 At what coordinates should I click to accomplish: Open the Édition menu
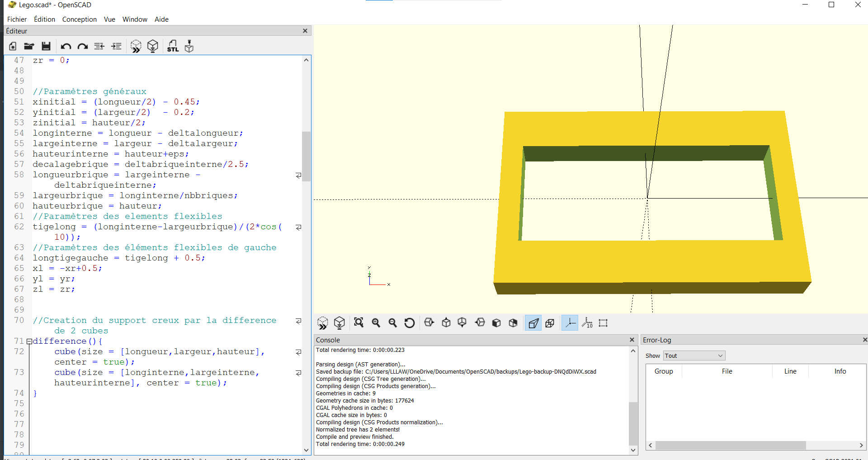[x=44, y=19]
